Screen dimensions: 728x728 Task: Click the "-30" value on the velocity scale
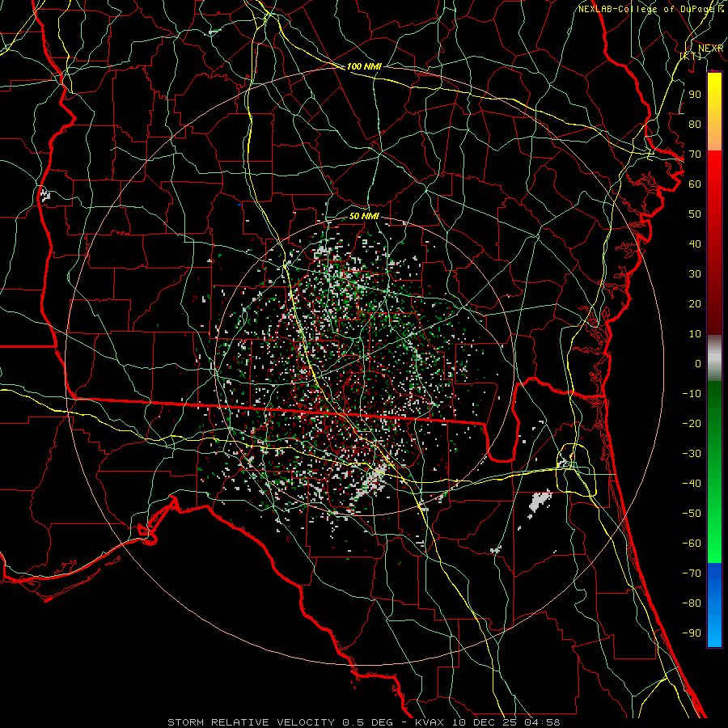(x=692, y=454)
